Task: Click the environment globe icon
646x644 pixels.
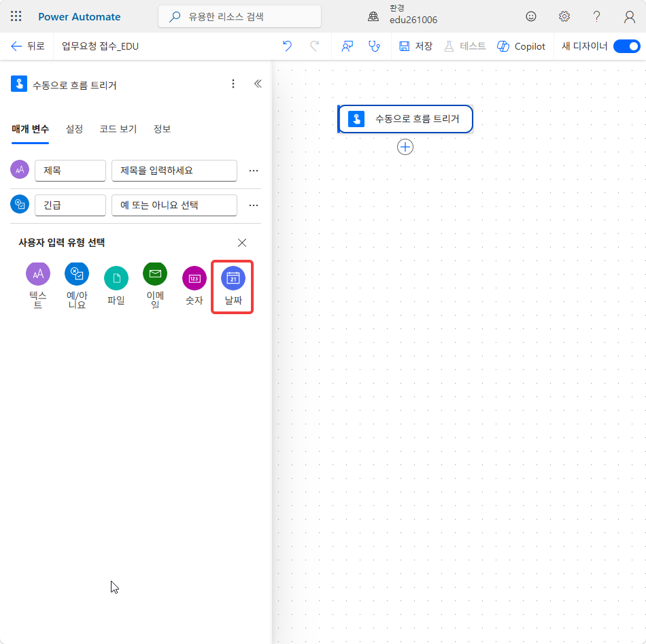Action: point(373,16)
